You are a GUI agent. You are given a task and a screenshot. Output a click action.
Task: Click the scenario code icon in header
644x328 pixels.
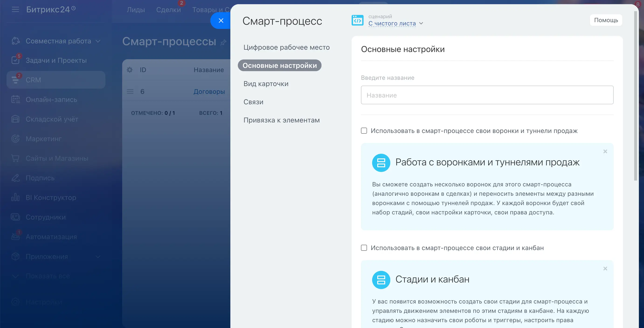(357, 20)
